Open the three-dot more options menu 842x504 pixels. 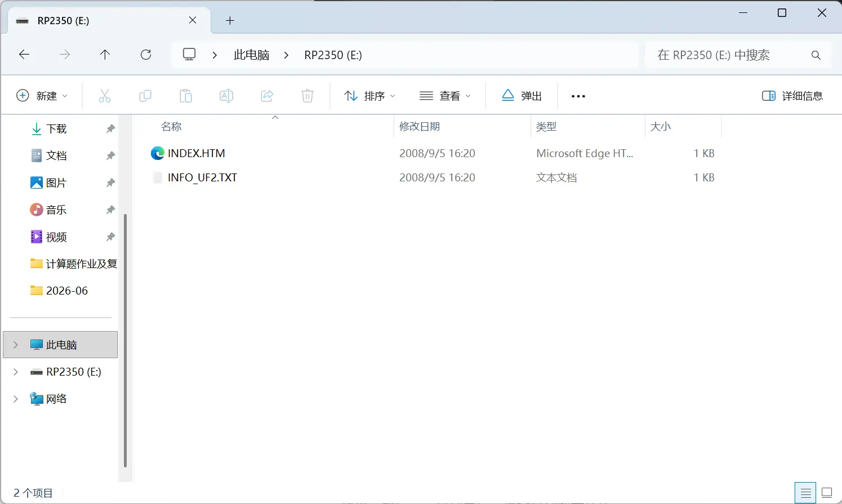[578, 96]
